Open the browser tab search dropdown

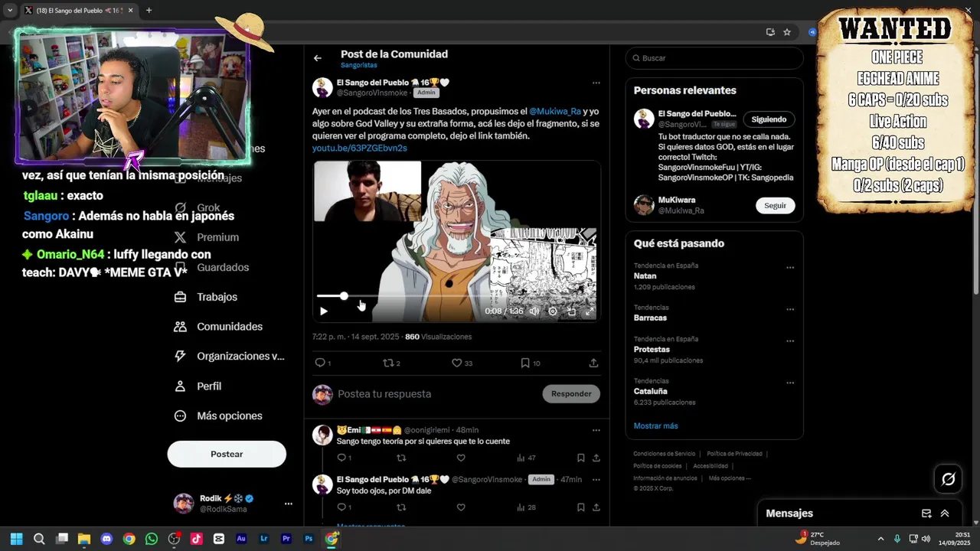pyautogui.click(x=10, y=11)
